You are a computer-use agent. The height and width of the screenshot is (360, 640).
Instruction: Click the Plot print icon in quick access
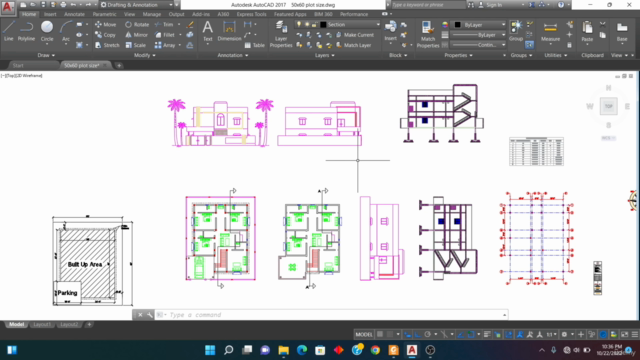pos(63,5)
